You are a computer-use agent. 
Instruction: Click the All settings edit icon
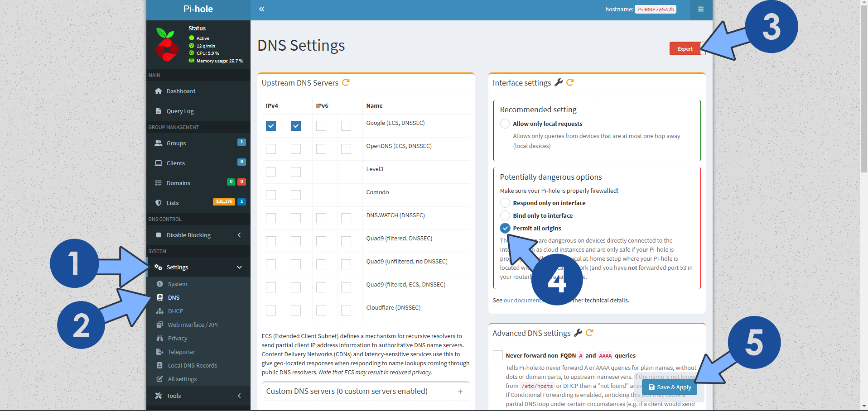click(160, 379)
